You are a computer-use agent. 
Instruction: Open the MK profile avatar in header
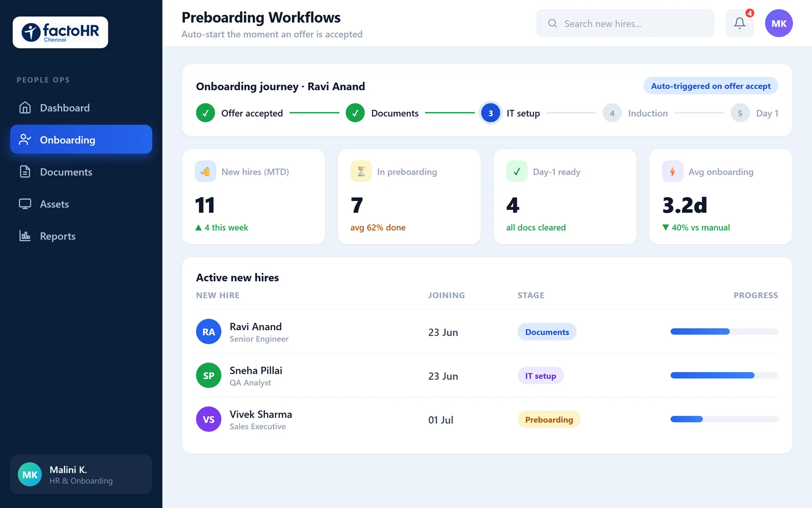pyautogui.click(x=779, y=23)
